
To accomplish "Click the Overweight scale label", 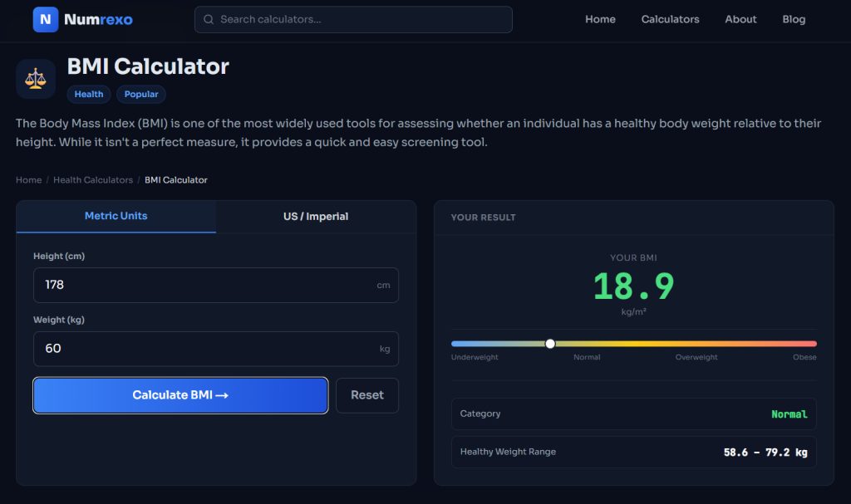I will point(696,358).
